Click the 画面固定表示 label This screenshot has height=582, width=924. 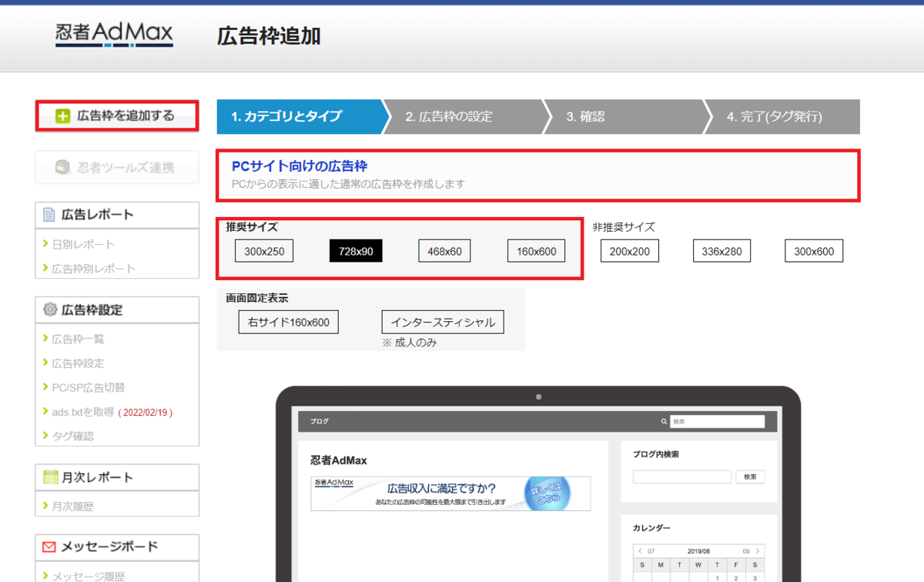[x=257, y=298]
